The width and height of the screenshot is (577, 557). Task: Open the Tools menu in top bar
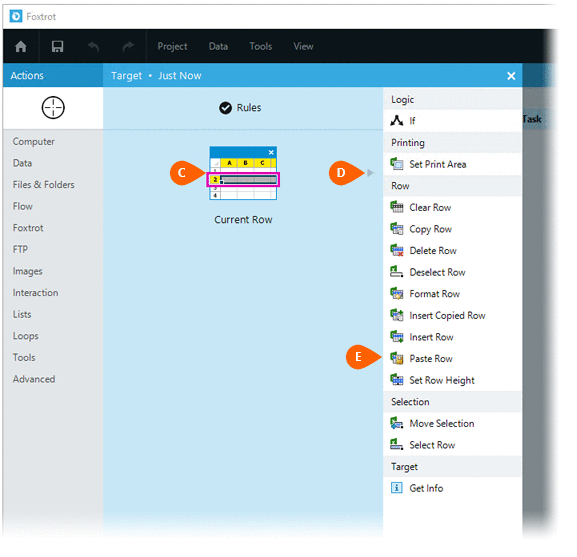coord(261,46)
